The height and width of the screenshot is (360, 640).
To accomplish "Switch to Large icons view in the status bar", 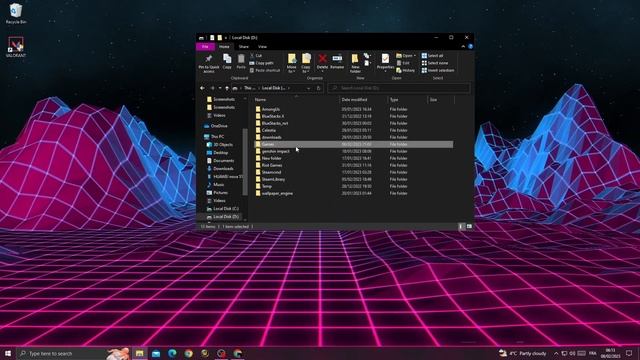I will click(x=469, y=227).
